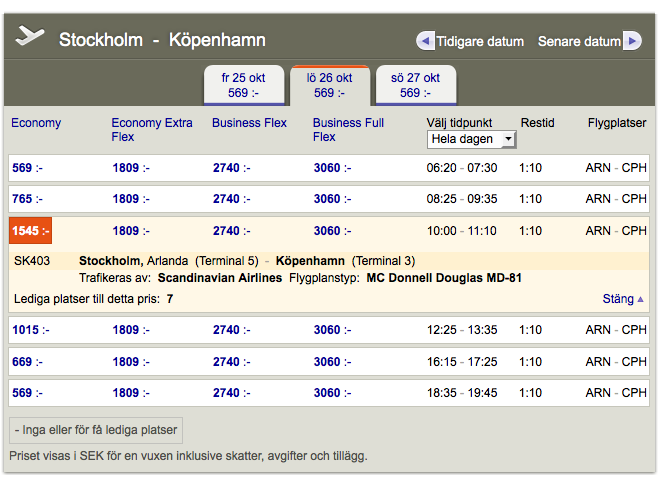Screen dimensions: 664x481
Task: Choose the 569 Economy fare at 18:35
Action: (x=27, y=393)
